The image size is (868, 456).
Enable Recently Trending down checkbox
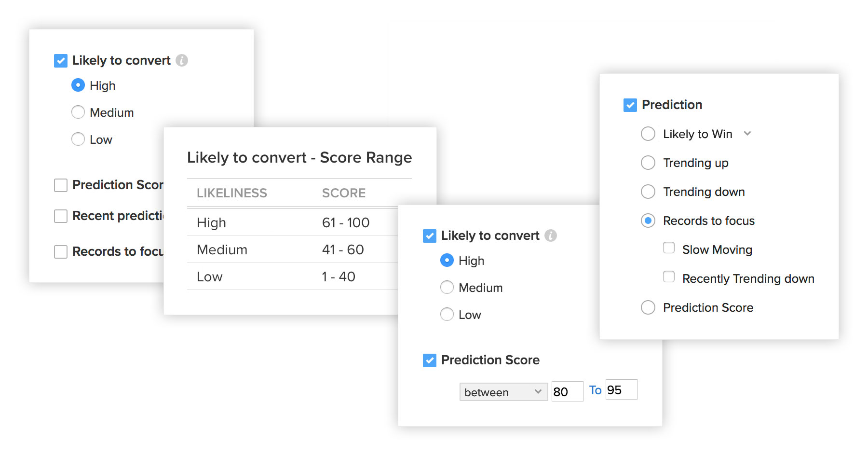pos(669,277)
